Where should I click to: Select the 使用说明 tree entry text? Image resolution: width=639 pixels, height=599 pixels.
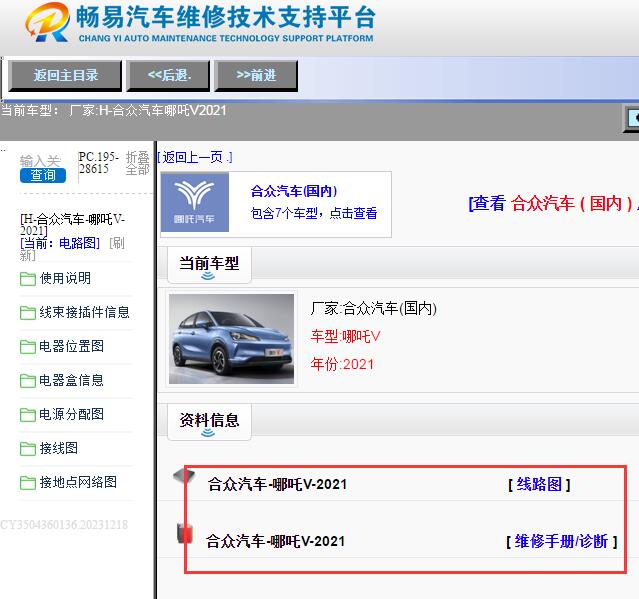pos(65,278)
